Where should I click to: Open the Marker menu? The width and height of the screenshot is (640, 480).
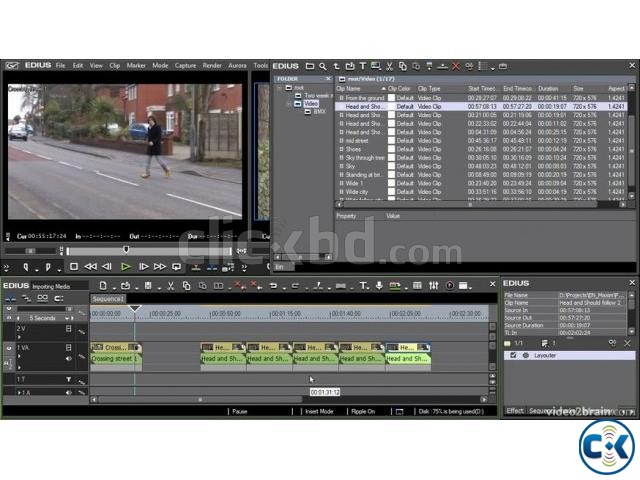(136, 65)
